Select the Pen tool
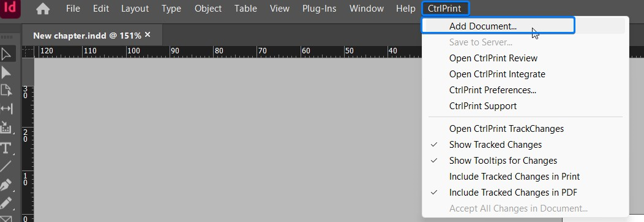Screen dimensions: 644x222 (x=7, y=185)
